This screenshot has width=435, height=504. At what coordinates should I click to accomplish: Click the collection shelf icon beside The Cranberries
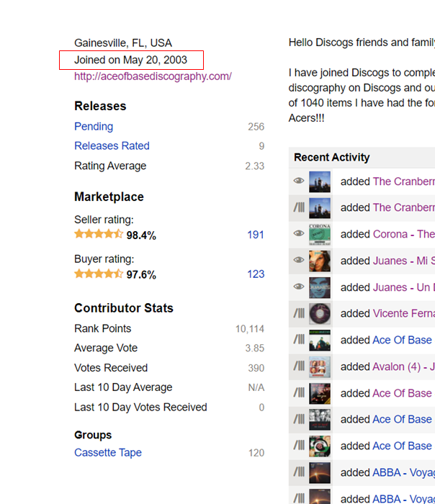[x=299, y=207]
